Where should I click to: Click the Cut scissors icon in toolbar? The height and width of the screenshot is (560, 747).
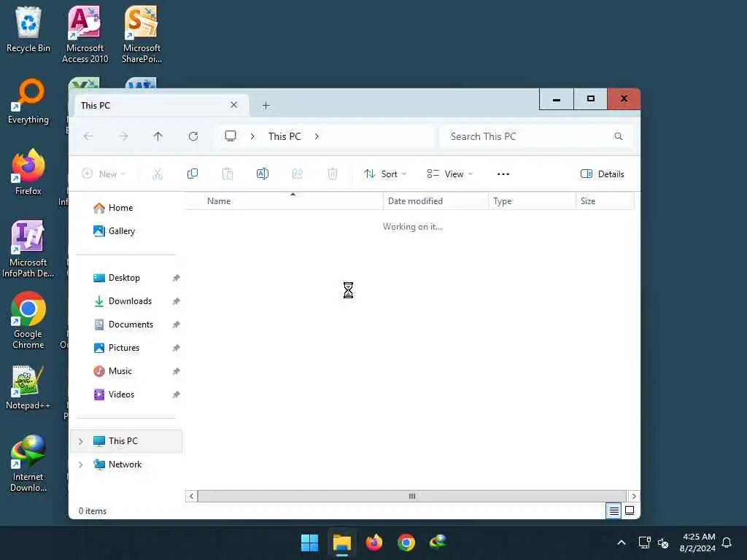pos(158,174)
